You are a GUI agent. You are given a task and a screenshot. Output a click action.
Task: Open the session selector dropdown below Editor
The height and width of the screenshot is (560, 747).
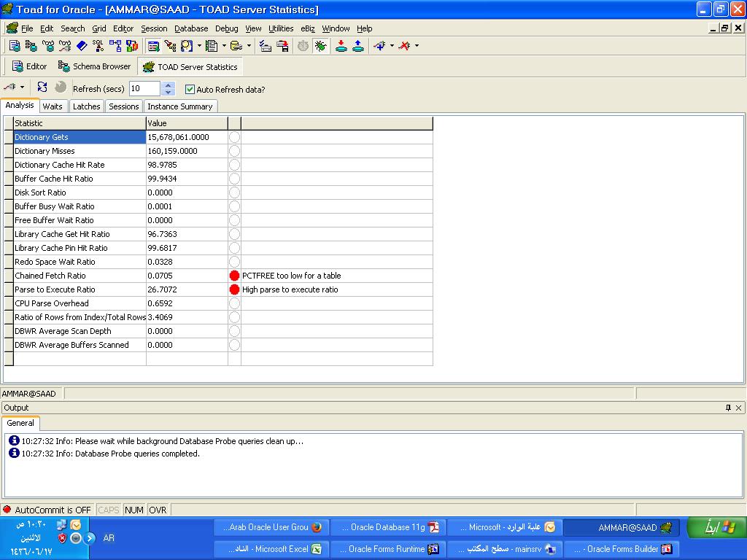click(22, 87)
